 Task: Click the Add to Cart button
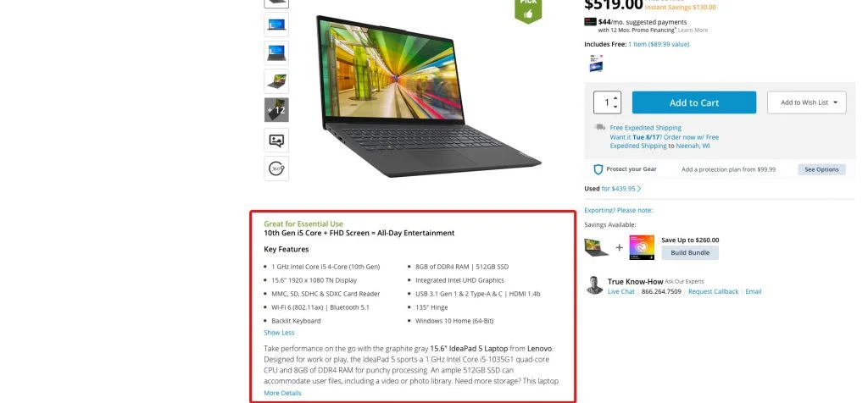coord(694,102)
